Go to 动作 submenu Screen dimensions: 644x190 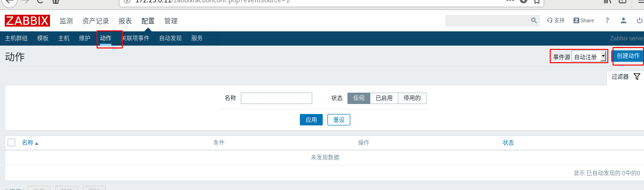[106, 38]
